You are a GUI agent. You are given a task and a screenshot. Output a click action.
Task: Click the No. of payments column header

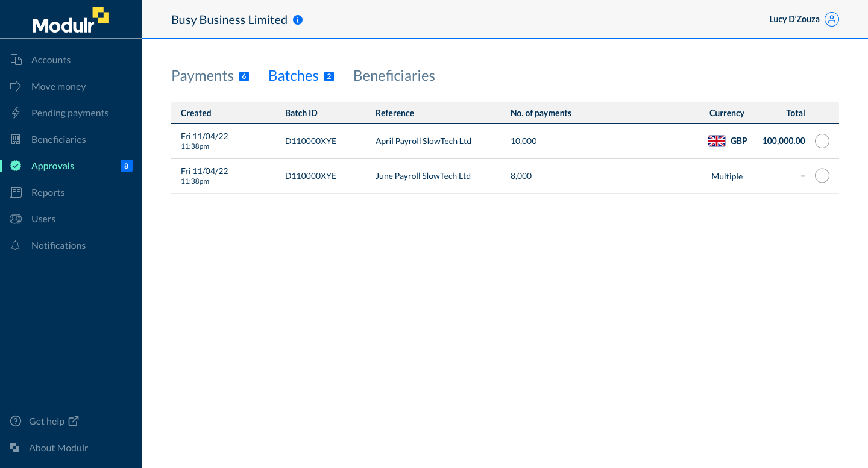click(x=541, y=113)
